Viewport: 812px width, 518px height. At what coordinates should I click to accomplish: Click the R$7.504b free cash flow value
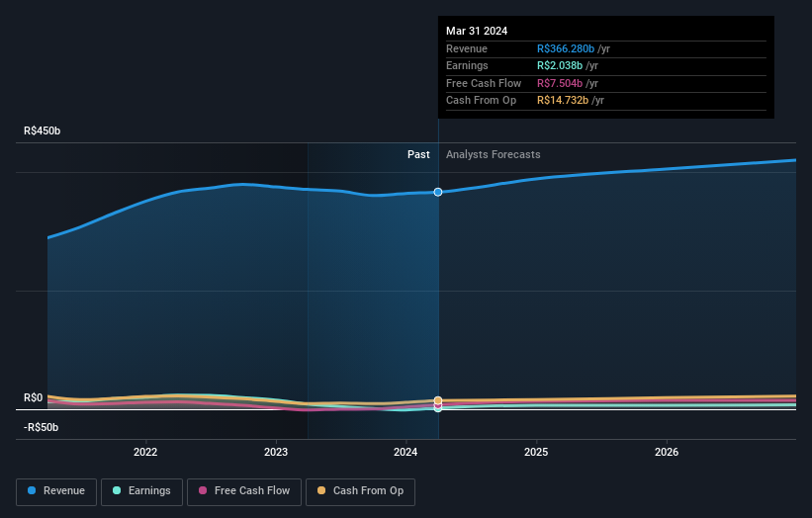click(x=560, y=83)
